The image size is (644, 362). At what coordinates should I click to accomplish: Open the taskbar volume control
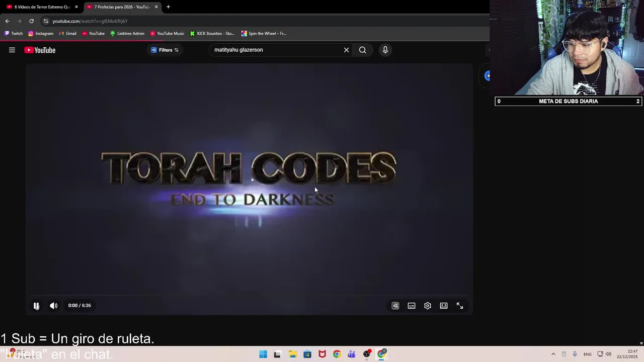pos(608,354)
